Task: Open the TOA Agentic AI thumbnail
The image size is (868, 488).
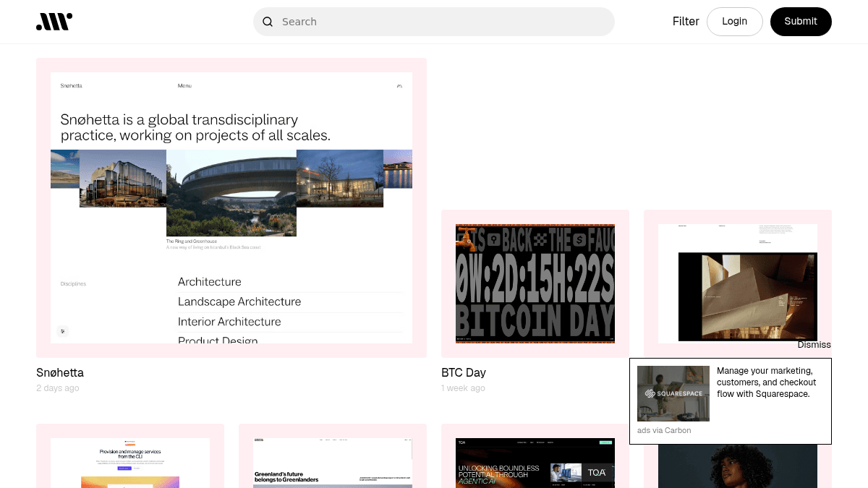Action: point(535,463)
